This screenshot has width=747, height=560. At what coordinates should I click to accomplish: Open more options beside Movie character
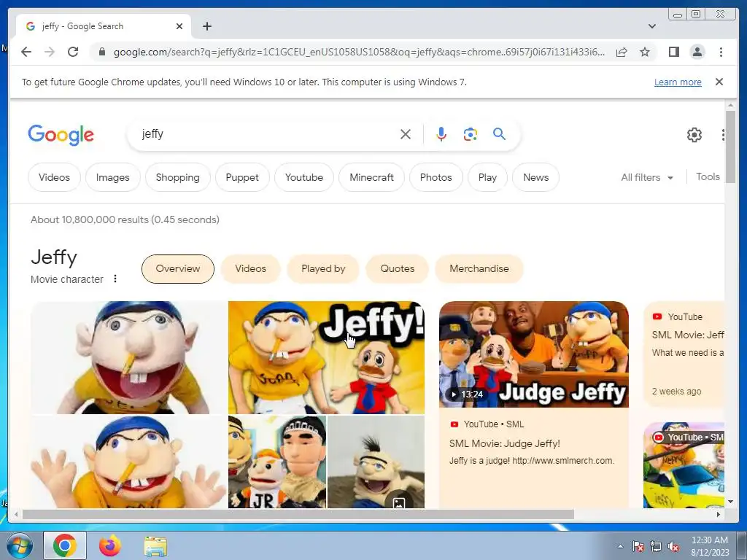[115, 279]
